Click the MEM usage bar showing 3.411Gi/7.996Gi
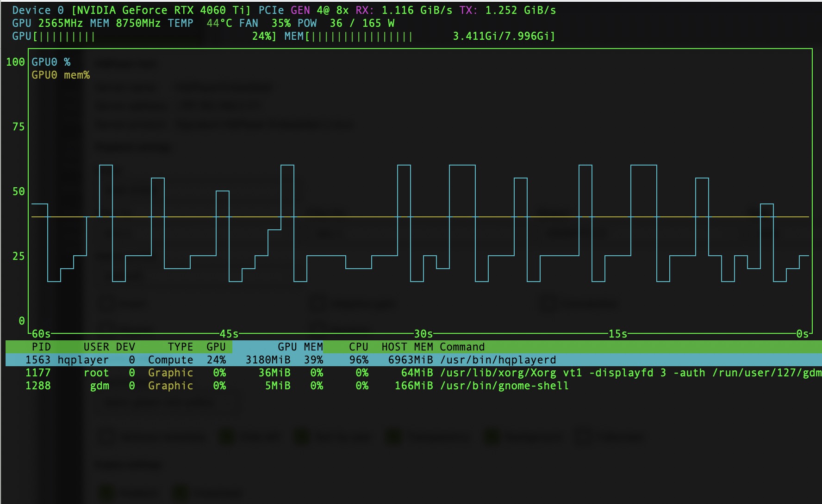This screenshot has width=822, height=504. click(x=420, y=36)
